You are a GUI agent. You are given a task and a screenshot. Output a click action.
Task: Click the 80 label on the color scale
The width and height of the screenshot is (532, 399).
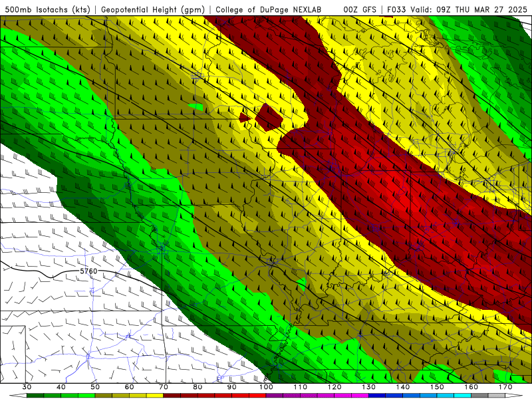[x=198, y=387]
